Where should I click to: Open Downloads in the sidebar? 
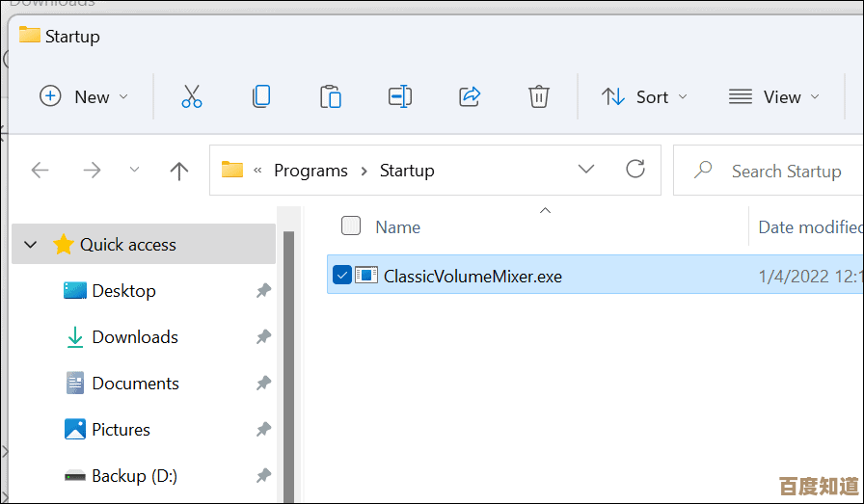pos(134,337)
